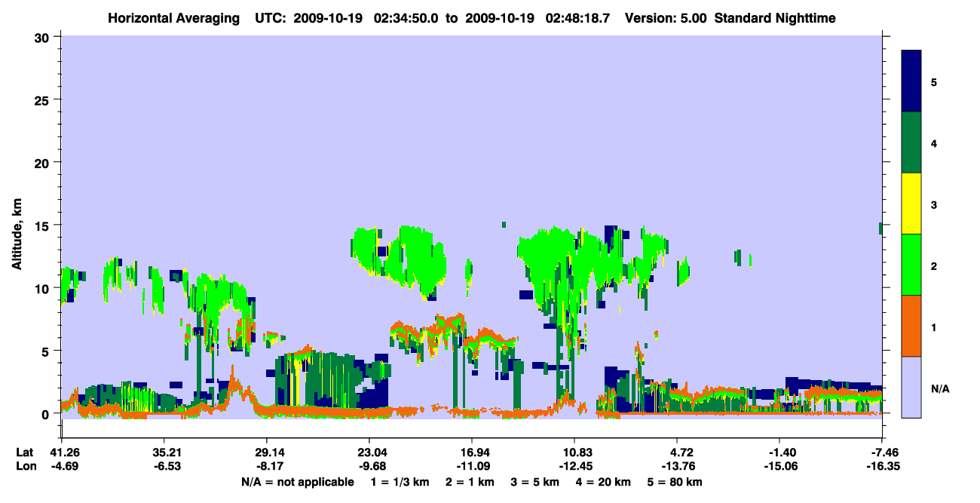Click the dark green color bar segment labeled 4
Viewport: 980px width, 503px height.
click(x=911, y=143)
